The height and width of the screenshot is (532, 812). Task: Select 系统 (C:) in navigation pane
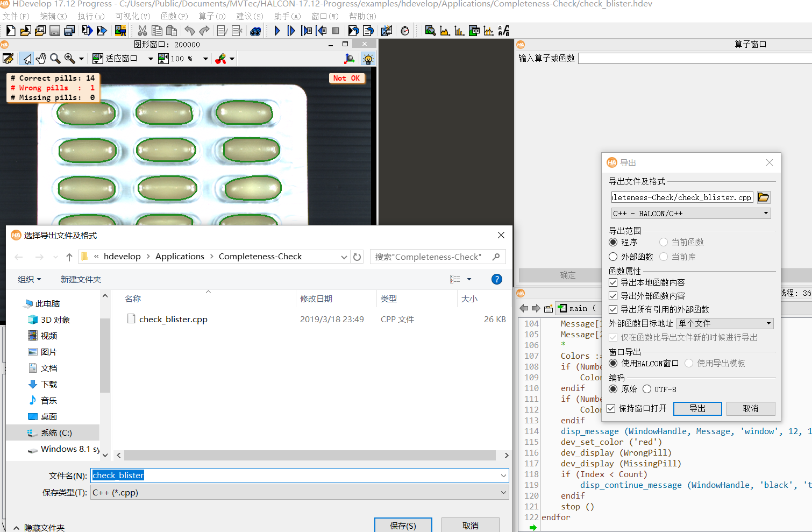[53, 432]
